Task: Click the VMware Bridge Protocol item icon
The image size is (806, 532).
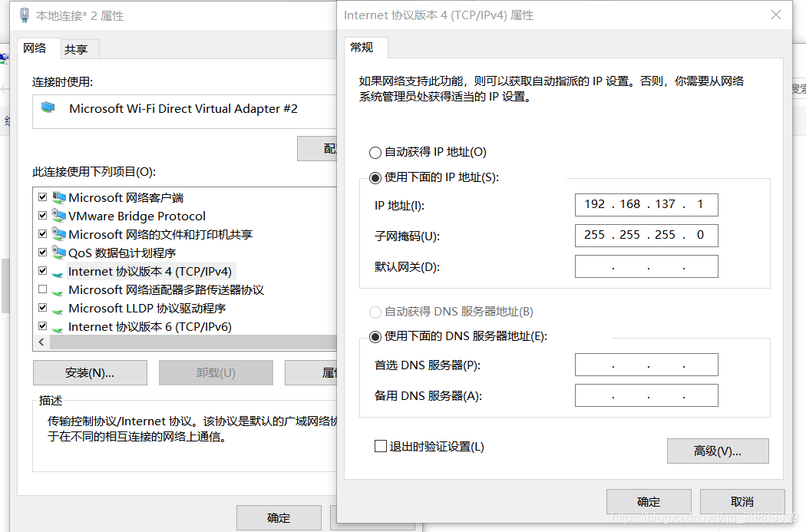Action: coord(59,216)
